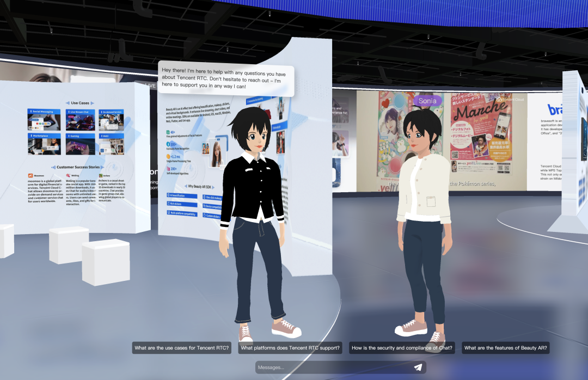Click the paper plane send icon
Screen dimensions: 588x380
(x=417, y=367)
